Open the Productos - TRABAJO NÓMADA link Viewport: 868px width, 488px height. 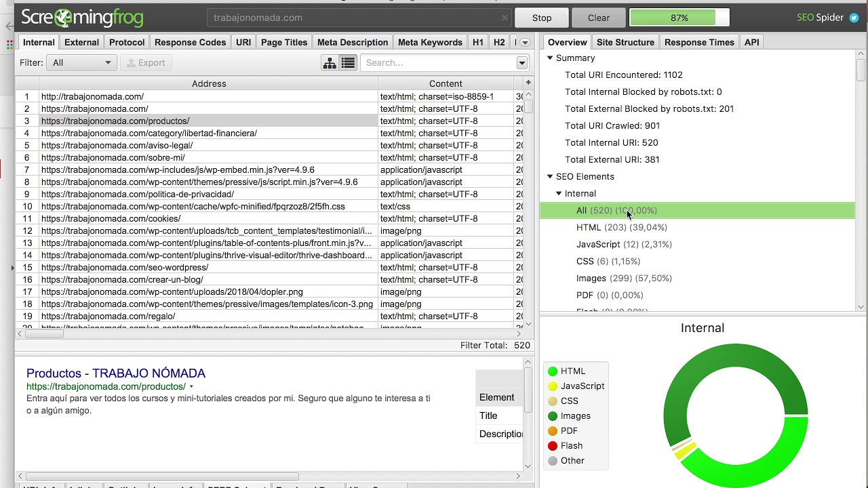tap(116, 373)
